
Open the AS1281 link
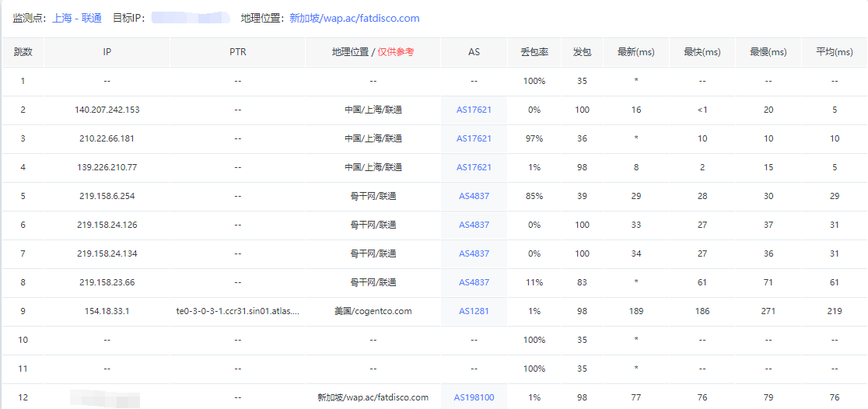pos(474,311)
